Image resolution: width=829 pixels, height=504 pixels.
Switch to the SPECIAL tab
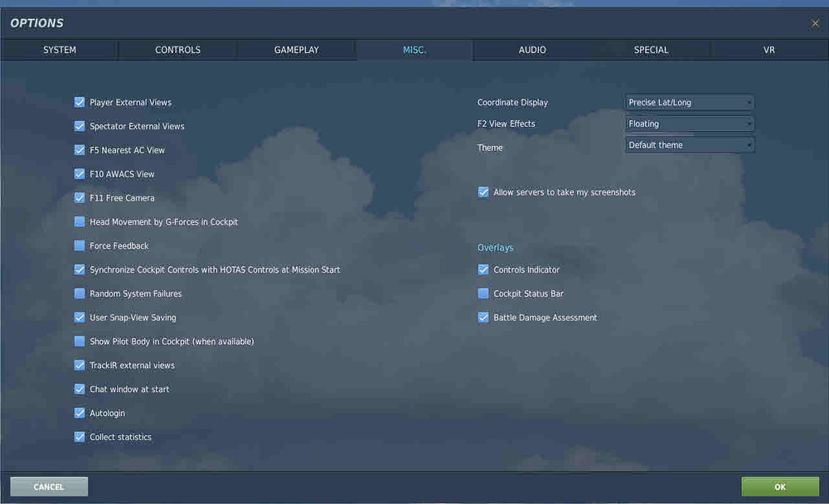pos(651,50)
